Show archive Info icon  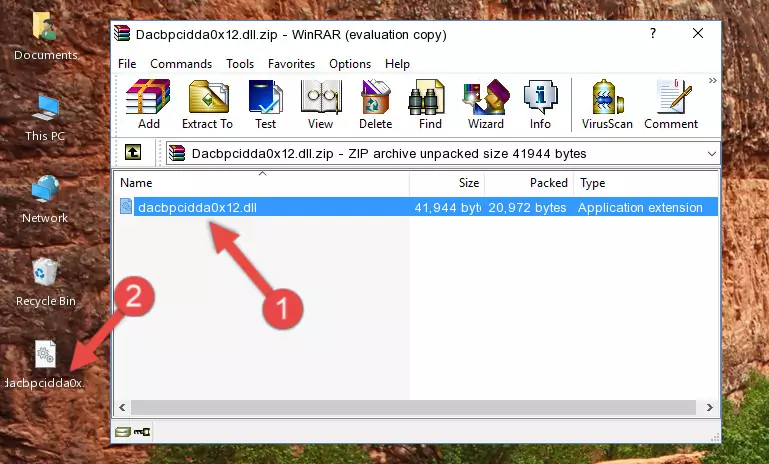point(540,104)
